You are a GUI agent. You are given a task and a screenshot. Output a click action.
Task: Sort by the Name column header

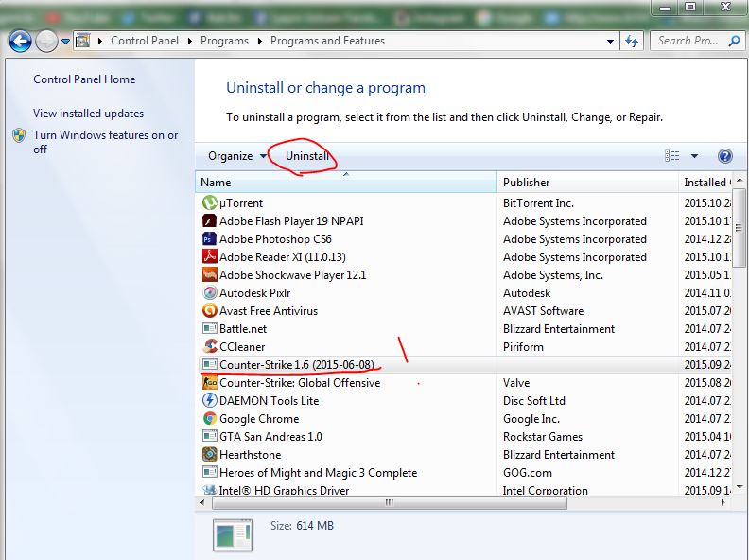pyautogui.click(x=346, y=183)
